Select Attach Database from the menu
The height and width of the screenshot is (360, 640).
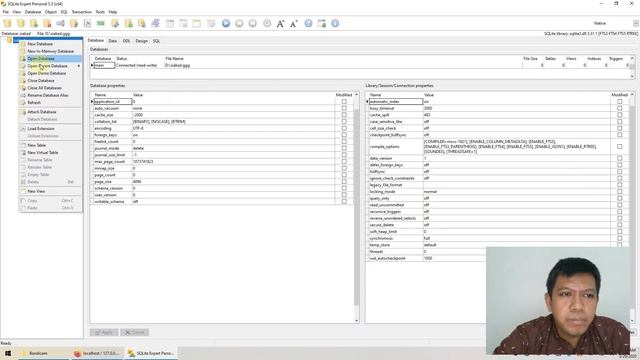tap(51, 111)
